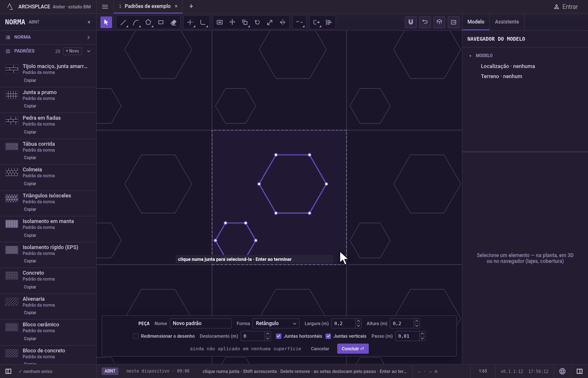Select the Modelo tab
The height and width of the screenshot is (378, 588).
pos(476,22)
